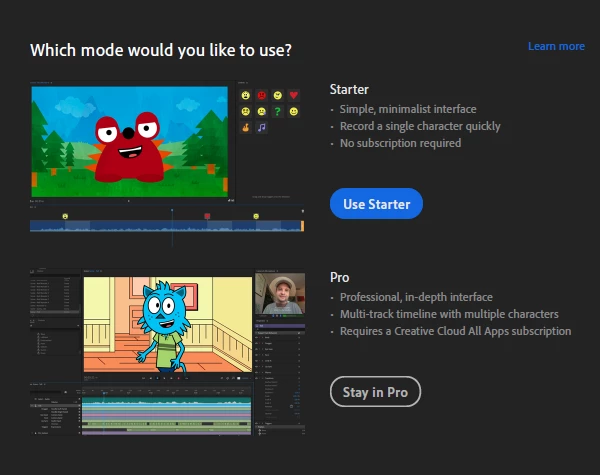This screenshot has width=600, height=475.
Task: Click 'Requires a Creative Cloud All Apps subscription' text
Action: [x=455, y=331]
